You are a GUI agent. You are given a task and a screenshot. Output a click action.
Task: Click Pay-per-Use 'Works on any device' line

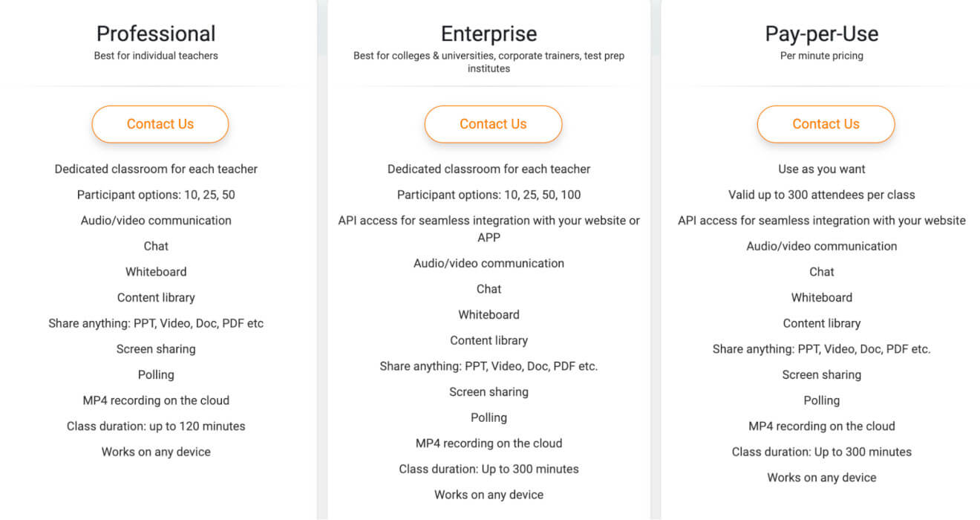pyautogui.click(x=822, y=477)
